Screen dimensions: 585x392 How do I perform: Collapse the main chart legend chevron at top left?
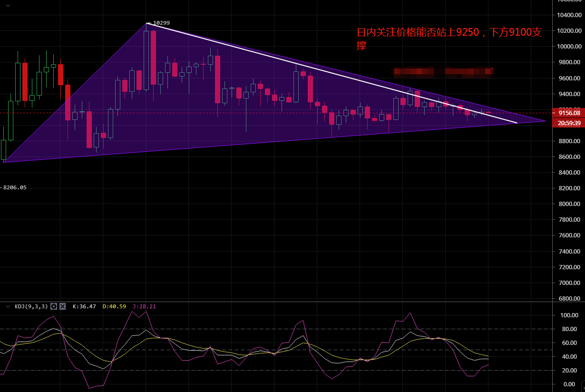[x=8, y=5]
